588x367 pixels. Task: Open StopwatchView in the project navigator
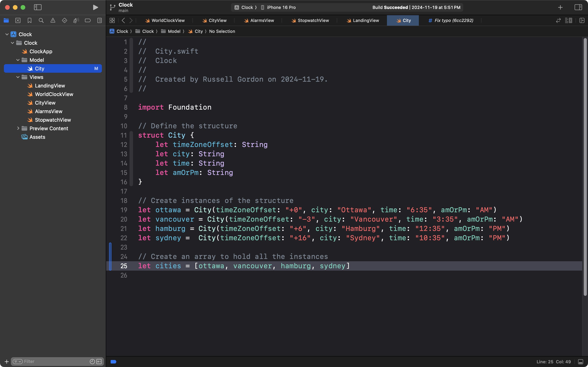point(53,120)
